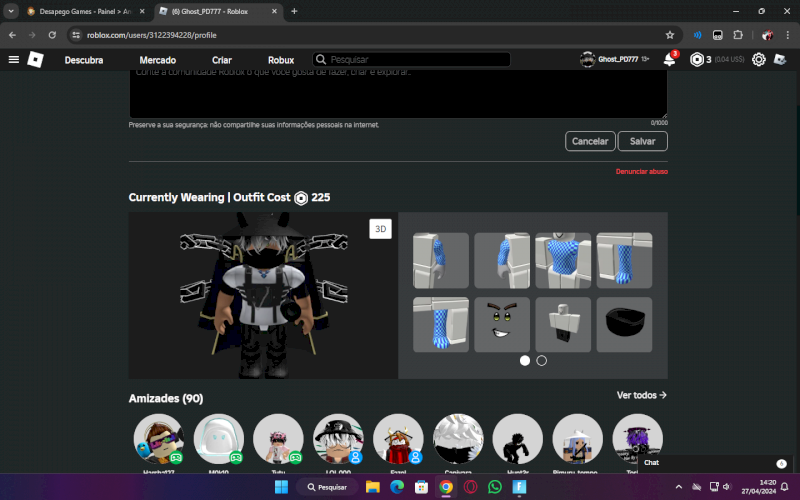Open the Ver todos friends link
Viewport: 800px width, 500px height.
click(641, 395)
